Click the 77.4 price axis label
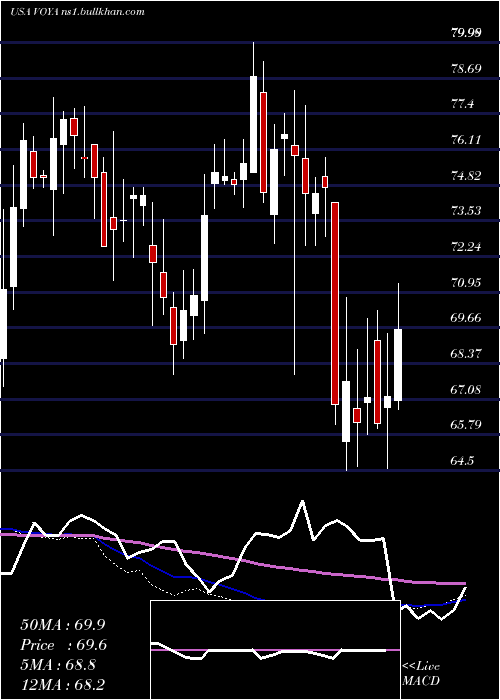The width and height of the screenshot is (500, 700). pyautogui.click(x=463, y=104)
